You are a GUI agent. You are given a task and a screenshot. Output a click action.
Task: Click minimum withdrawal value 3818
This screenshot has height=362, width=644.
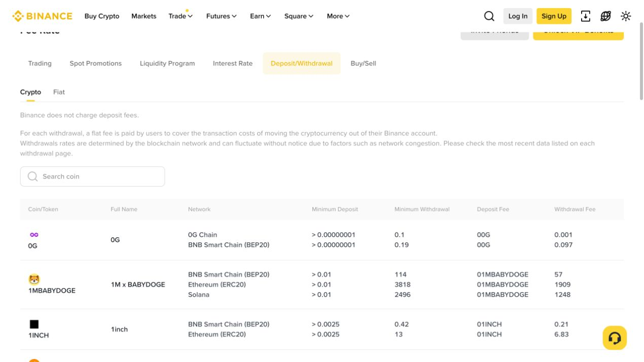click(403, 284)
